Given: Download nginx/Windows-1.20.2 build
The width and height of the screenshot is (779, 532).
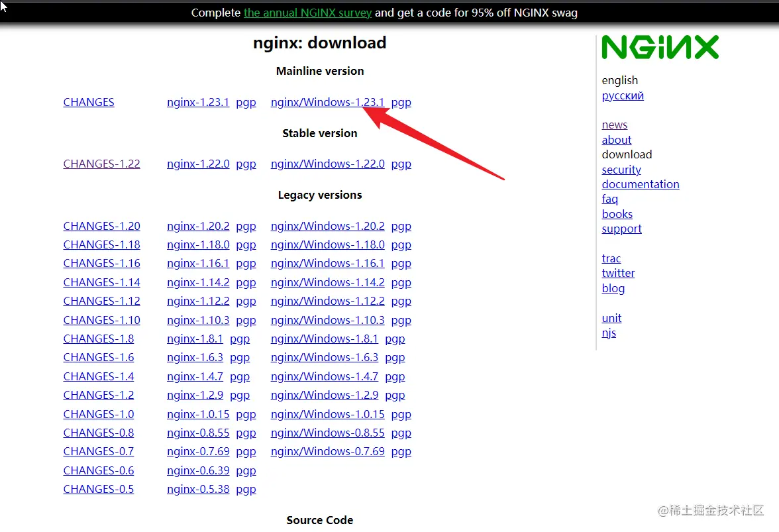Looking at the screenshot, I should [327, 226].
